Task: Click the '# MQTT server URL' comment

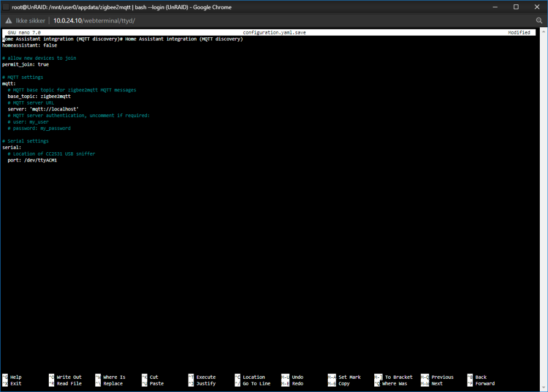Action: coord(31,102)
